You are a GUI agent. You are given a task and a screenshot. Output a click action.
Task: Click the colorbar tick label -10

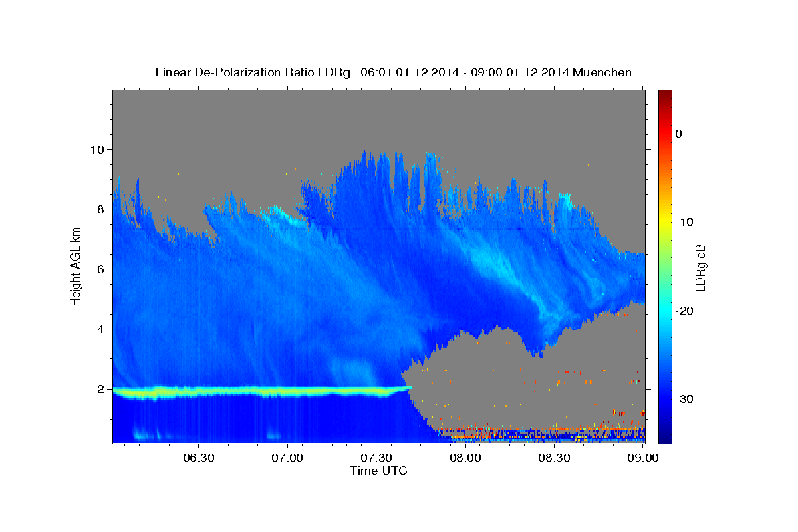coord(684,222)
